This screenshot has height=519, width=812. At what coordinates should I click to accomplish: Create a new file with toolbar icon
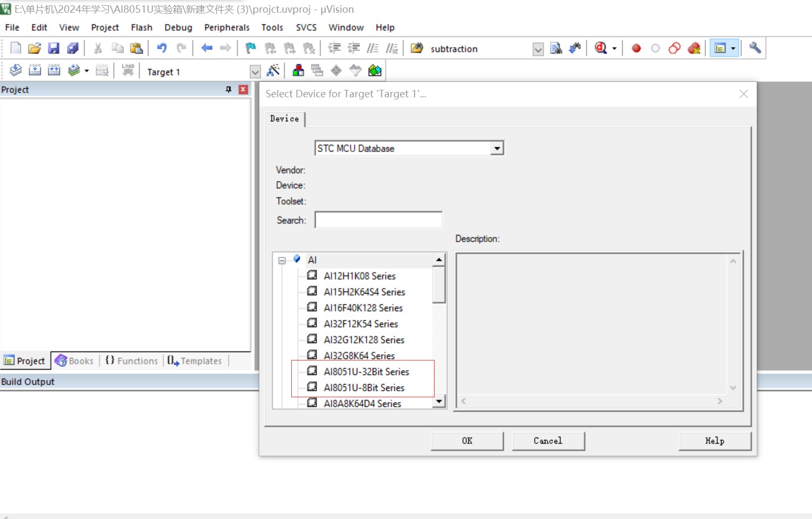pyautogui.click(x=15, y=48)
